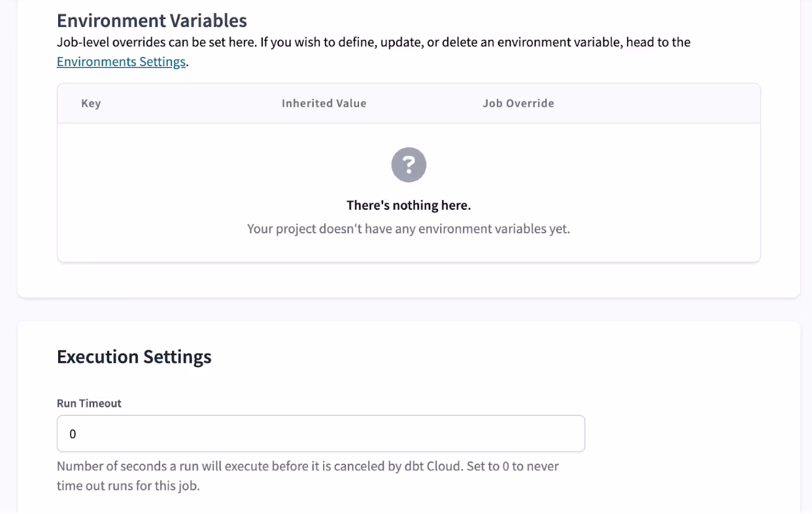The height and width of the screenshot is (514, 812).
Task: Select the Inherited Value column header
Action: pos(324,103)
